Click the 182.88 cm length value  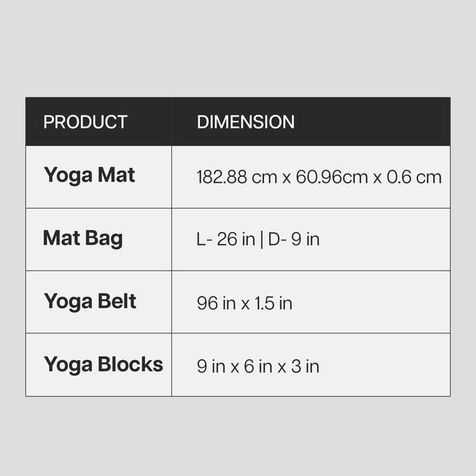pos(236,177)
